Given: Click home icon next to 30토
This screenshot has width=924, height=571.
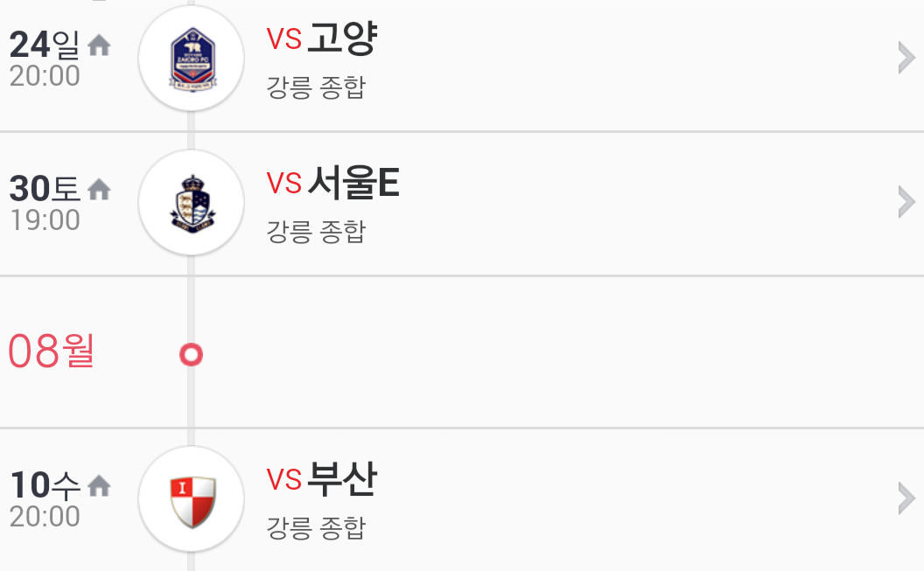Looking at the screenshot, I should pyautogui.click(x=99, y=190).
